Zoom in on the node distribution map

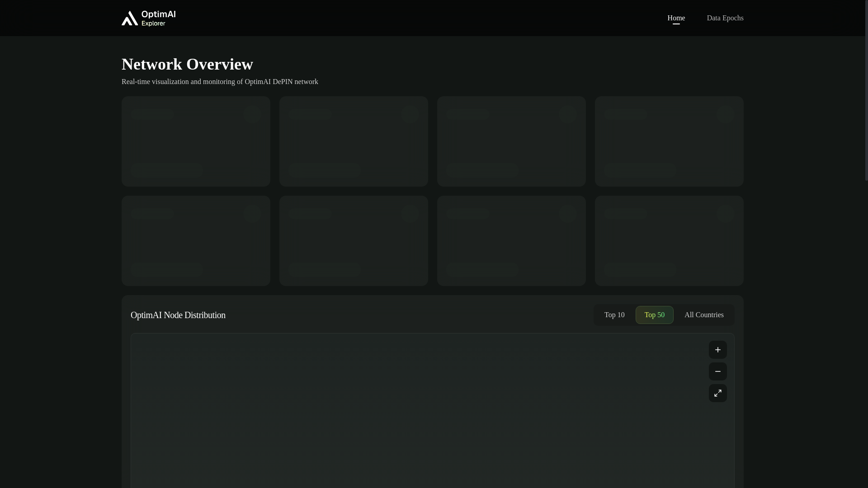[x=717, y=350]
